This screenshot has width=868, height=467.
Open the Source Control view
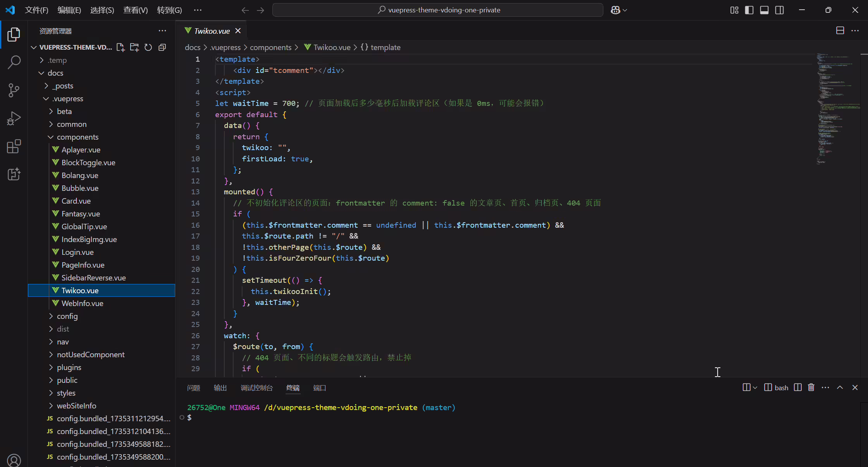click(x=14, y=90)
